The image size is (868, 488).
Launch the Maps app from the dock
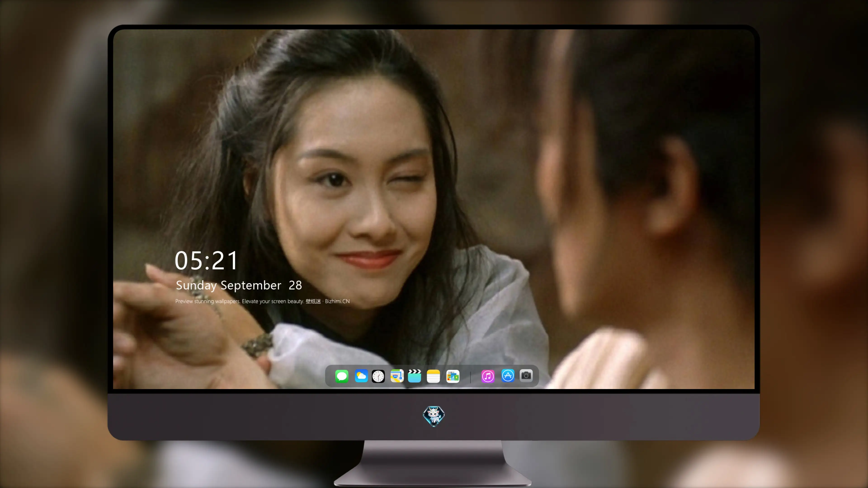click(x=397, y=376)
